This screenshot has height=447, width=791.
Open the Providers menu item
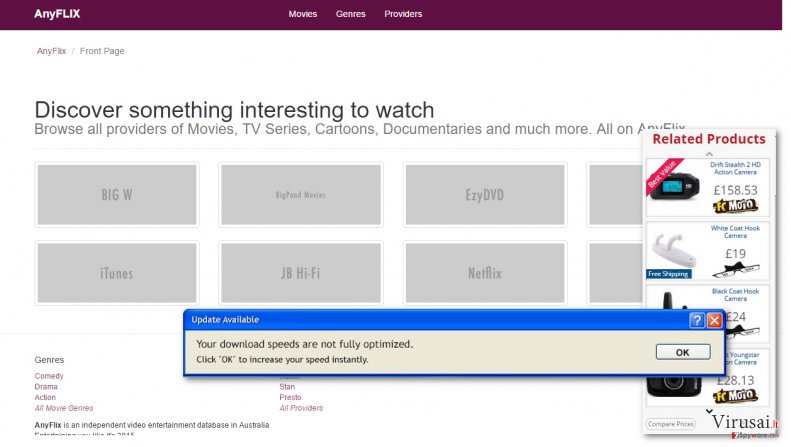[403, 14]
